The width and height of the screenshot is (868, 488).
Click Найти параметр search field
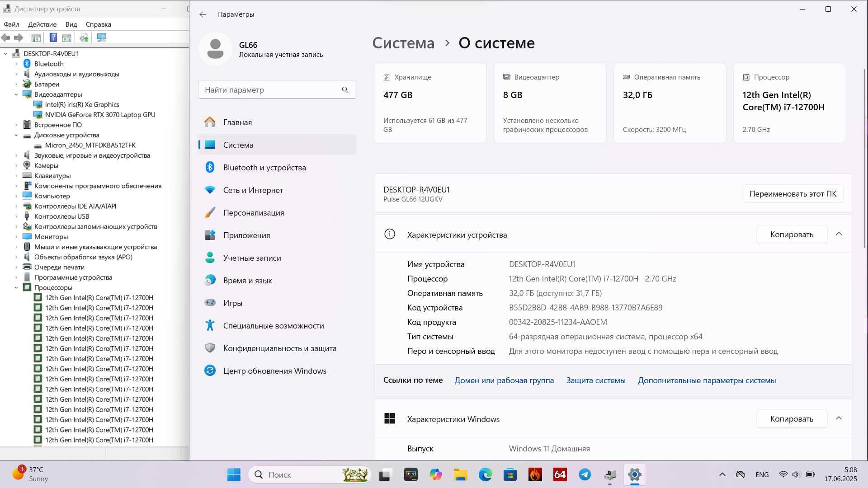(277, 90)
